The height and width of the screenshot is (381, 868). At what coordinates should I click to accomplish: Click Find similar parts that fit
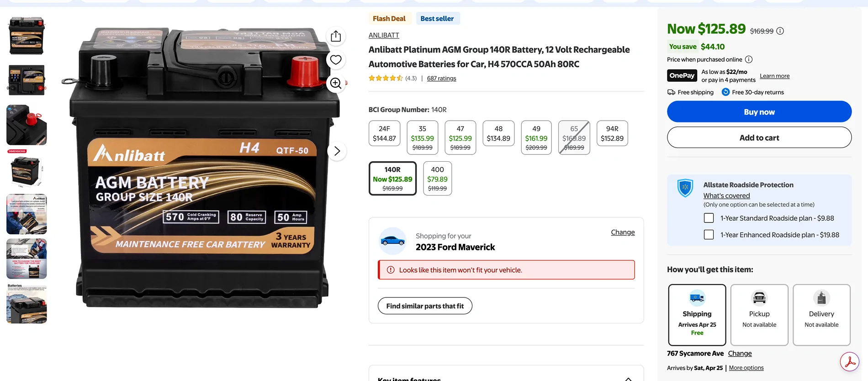(425, 306)
